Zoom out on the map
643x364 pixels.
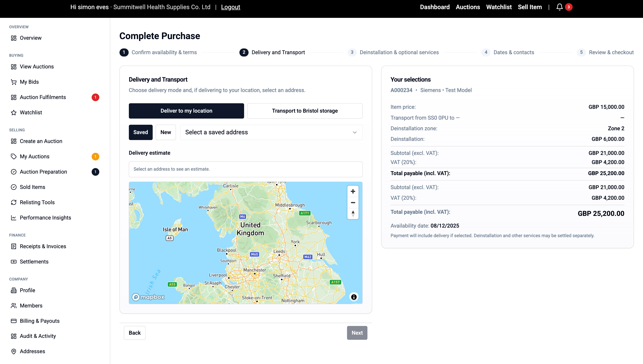pyautogui.click(x=353, y=203)
